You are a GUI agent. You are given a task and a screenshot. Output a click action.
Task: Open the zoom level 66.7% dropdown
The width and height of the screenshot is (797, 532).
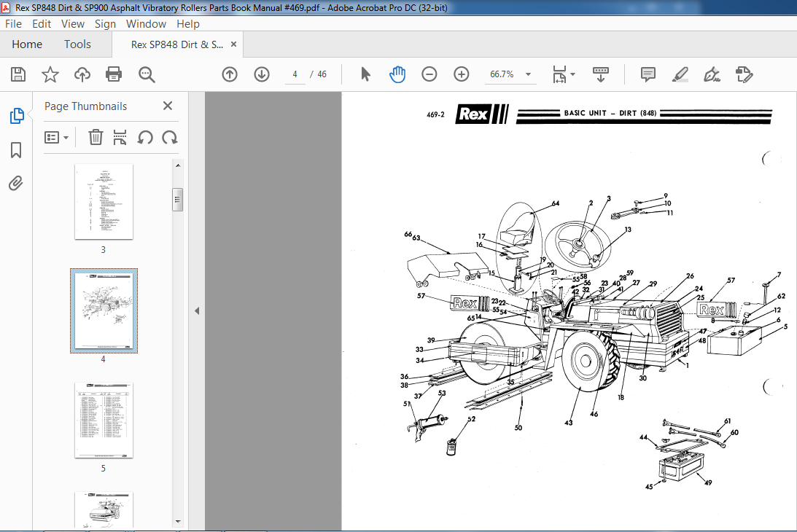click(528, 74)
